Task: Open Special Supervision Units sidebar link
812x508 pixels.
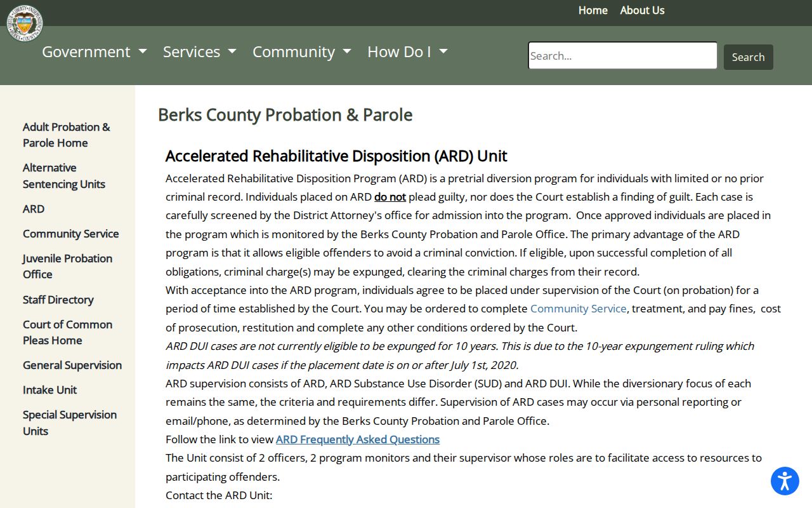Action: coord(70,423)
